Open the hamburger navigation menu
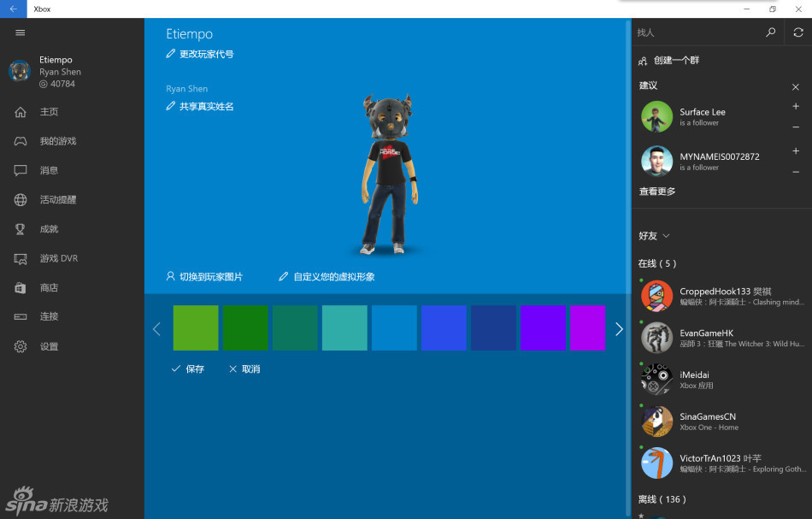This screenshot has width=812, height=519. pos(21,32)
